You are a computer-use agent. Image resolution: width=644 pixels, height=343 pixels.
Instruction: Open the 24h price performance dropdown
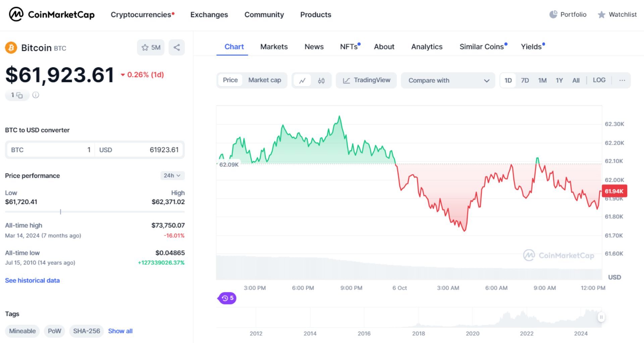pos(171,175)
